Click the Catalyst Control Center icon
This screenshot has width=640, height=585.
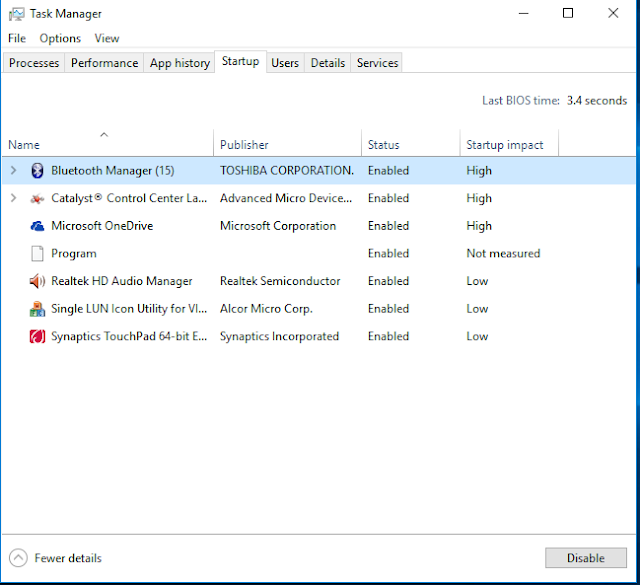[37, 199]
